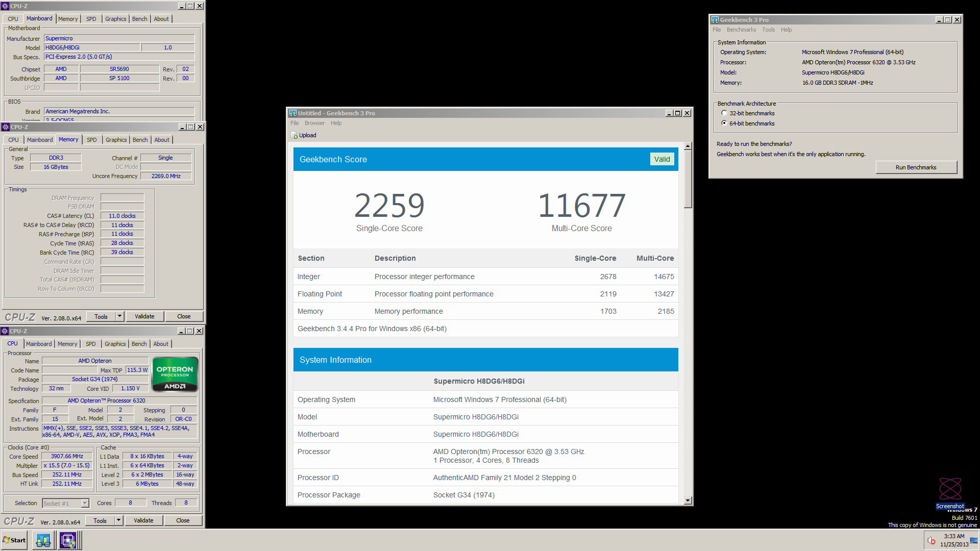Viewport: 980px width, 551px height.
Task: Click the CPU-Z title icon of Mainboard window
Action: tap(6, 6)
